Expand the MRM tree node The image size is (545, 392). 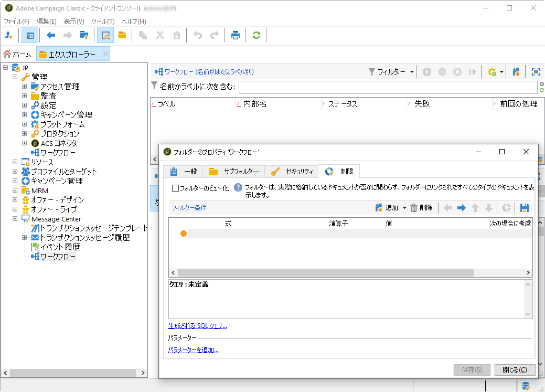pyautogui.click(x=15, y=190)
